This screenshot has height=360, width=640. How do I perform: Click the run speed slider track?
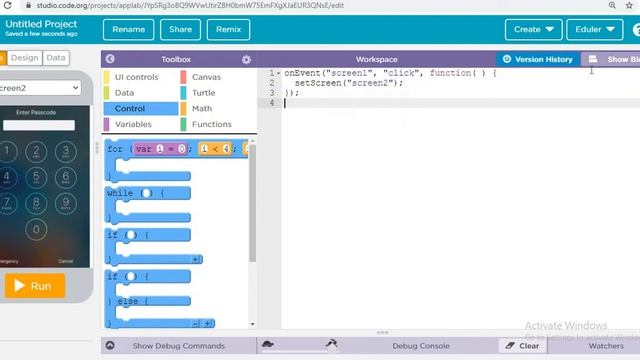[x=299, y=351]
